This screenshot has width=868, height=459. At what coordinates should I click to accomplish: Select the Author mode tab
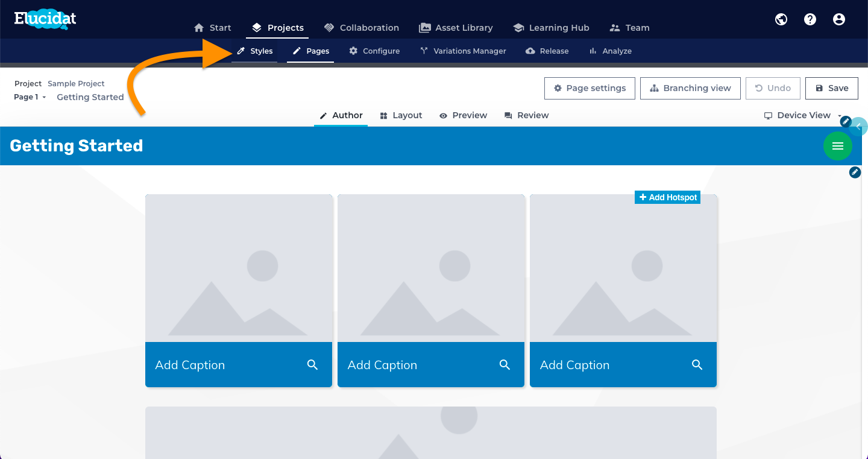click(341, 115)
